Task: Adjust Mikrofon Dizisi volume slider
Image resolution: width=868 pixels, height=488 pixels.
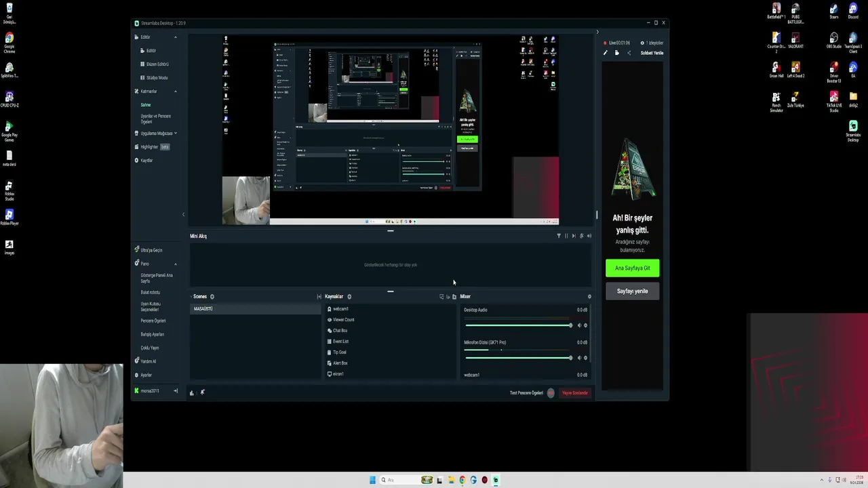Action: pos(519,358)
